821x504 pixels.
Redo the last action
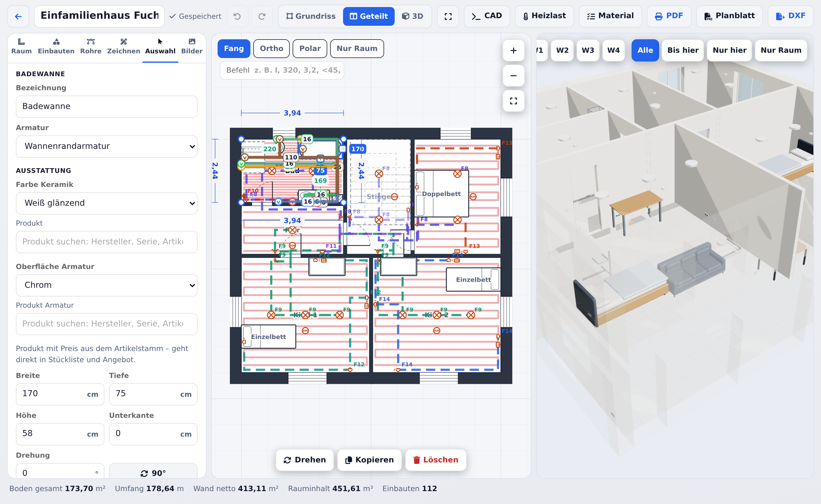click(x=262, y=16)
